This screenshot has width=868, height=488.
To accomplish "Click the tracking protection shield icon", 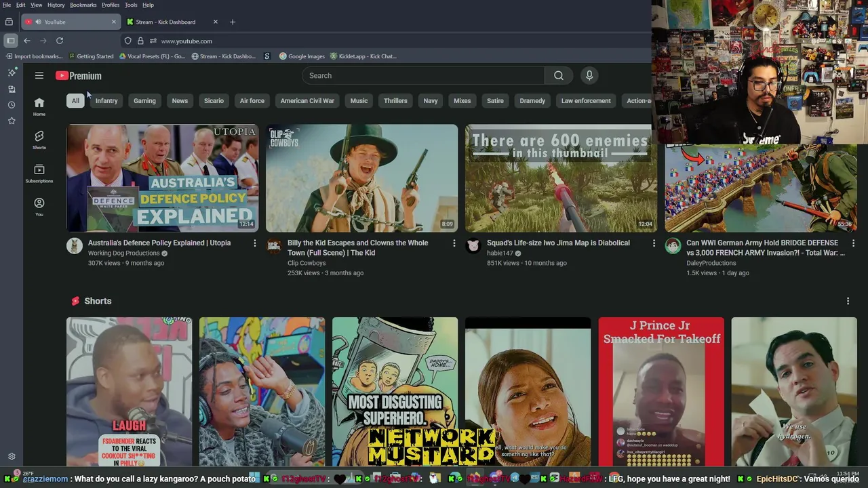I will tap(127, 41).
